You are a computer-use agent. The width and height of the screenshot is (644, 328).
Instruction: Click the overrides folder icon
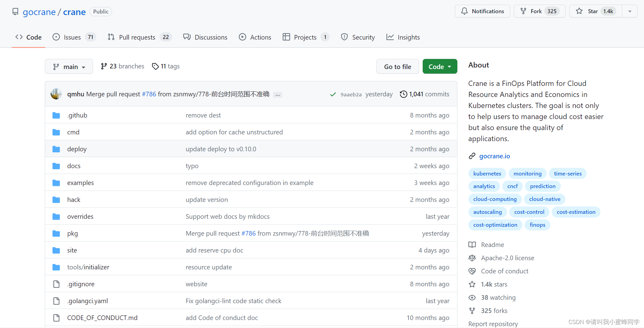coord(56,217)
